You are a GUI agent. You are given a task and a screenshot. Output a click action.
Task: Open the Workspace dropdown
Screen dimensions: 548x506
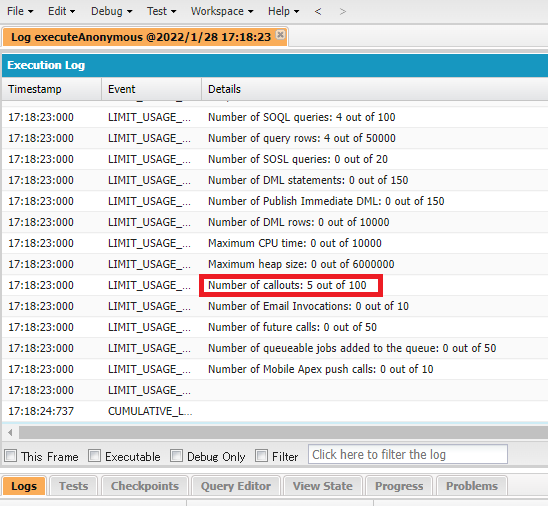click(x=222, y=11)
